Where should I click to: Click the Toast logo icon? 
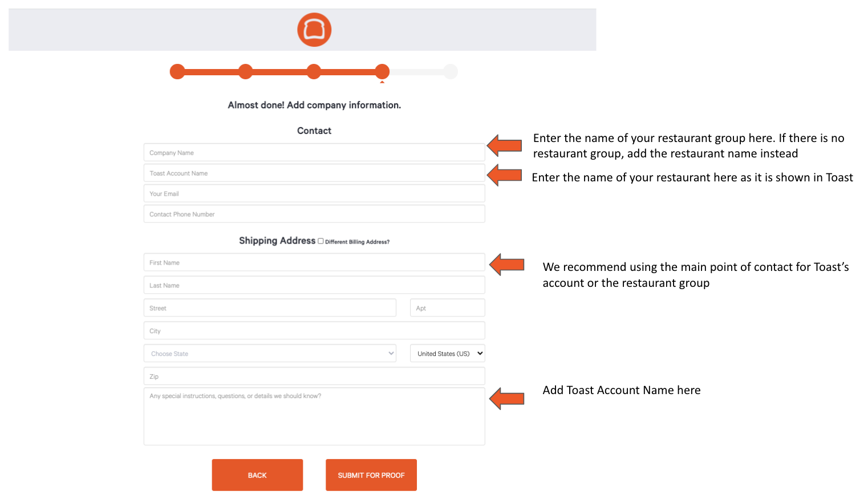314,30
